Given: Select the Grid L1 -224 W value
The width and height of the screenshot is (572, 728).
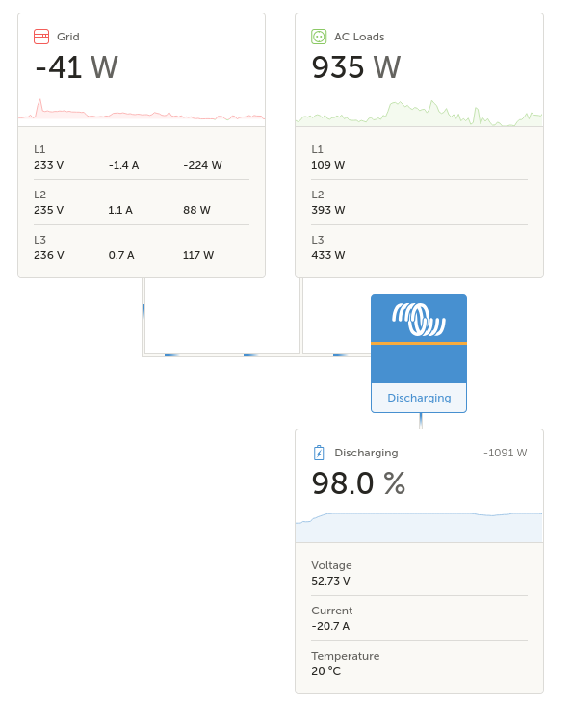Looking at the screenshot, I should click(x=202, y=165).
